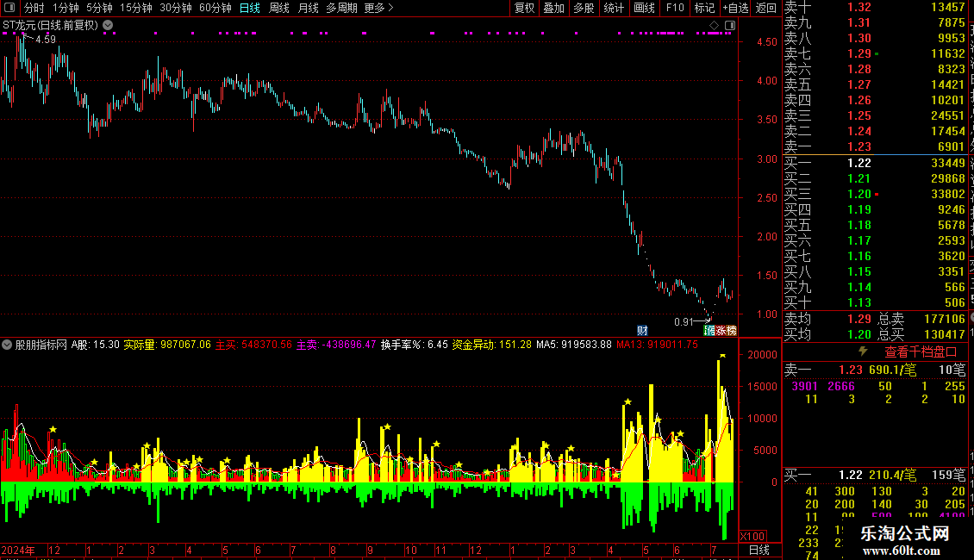This screenshot has width=974, height=560.
Task: Click the 4.59 high price label
Action: [x=46, y=40]
